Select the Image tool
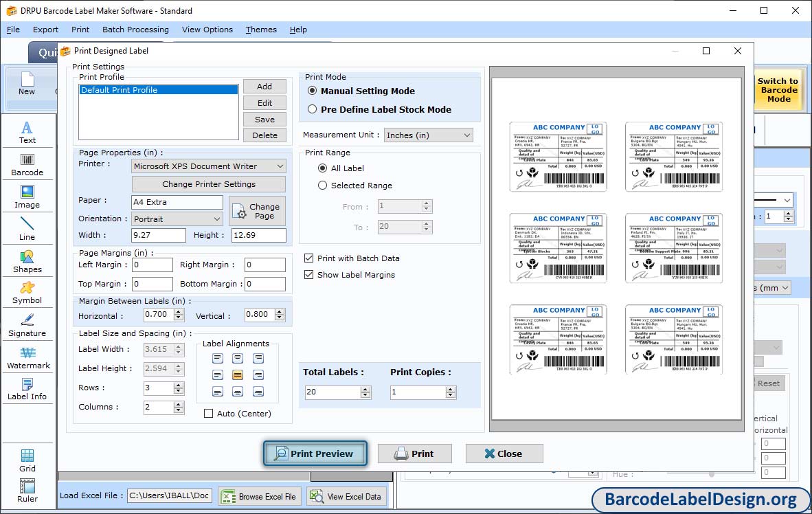 [27, 197]
